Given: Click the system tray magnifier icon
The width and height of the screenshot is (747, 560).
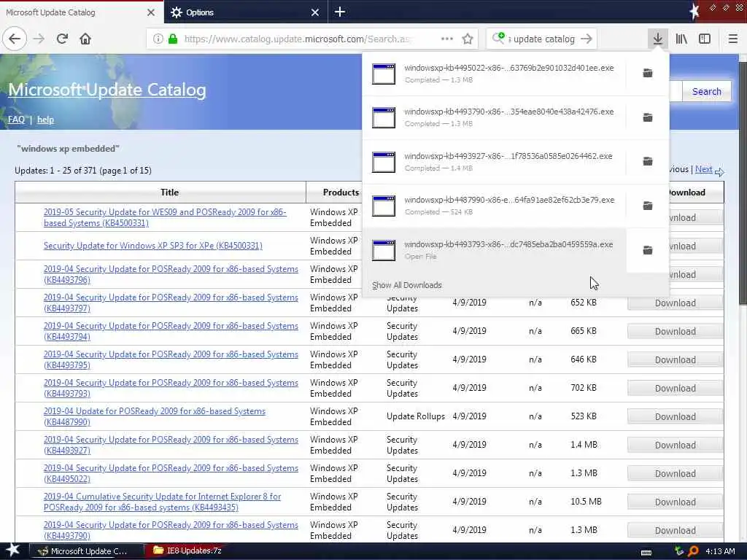Looking at the screenshot, I should click(x=693, y=551).
